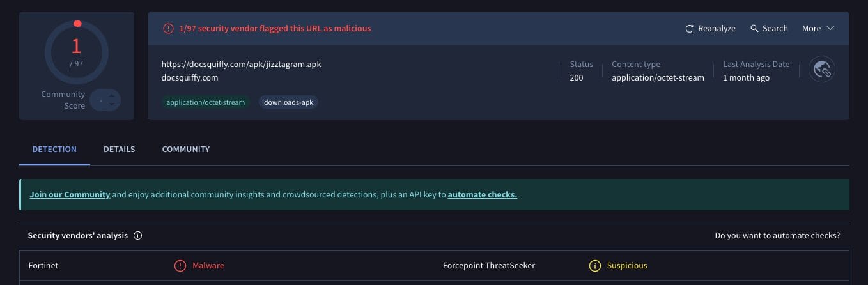The height and width of the screenshot is (285, 868).
Task: Click the red Malware alert icon for Fortinet
Action: click(x=180, y=266)
